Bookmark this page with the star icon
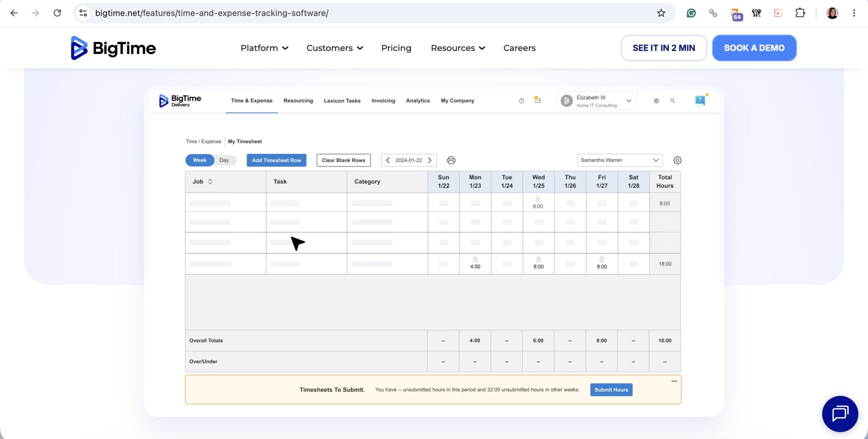868x439 pixels. (661, 13)
